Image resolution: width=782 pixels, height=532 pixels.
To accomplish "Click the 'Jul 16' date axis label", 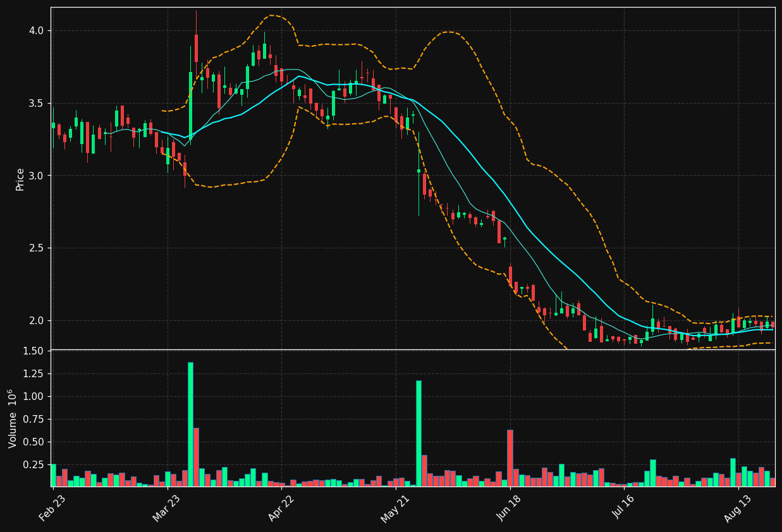I will 623,509.
